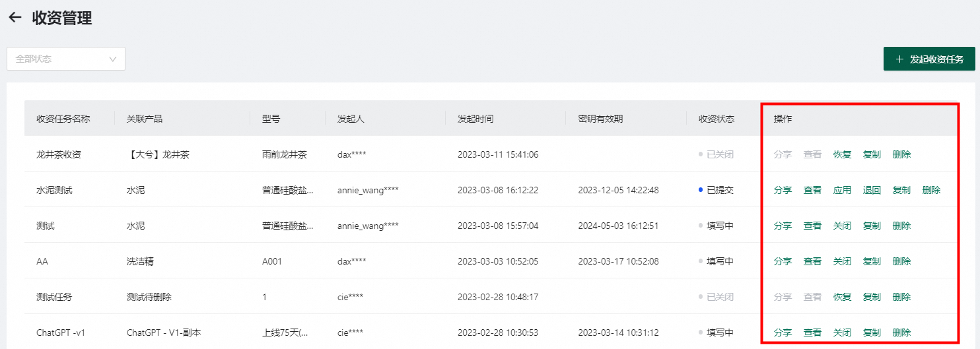
Task: Click the 已关闭 status in 龙井茶收资 row
Action: tap(716, 154)
